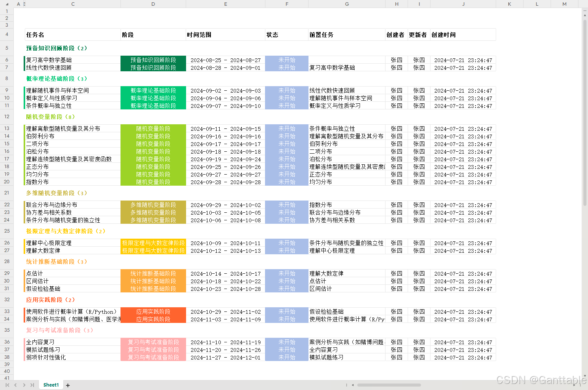Click the 阶段 header cell

[x=153, y=35]
